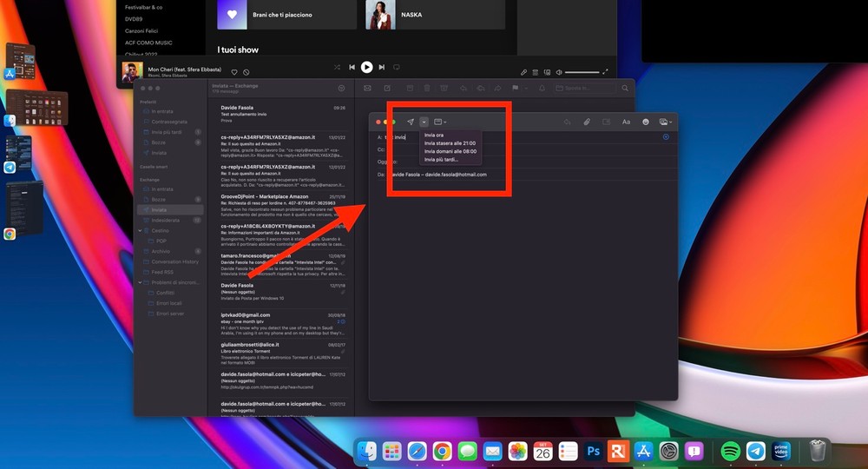Go back to previous track in Spotify
The height and width of the screenshot is (469, 868).
(352, 67)
